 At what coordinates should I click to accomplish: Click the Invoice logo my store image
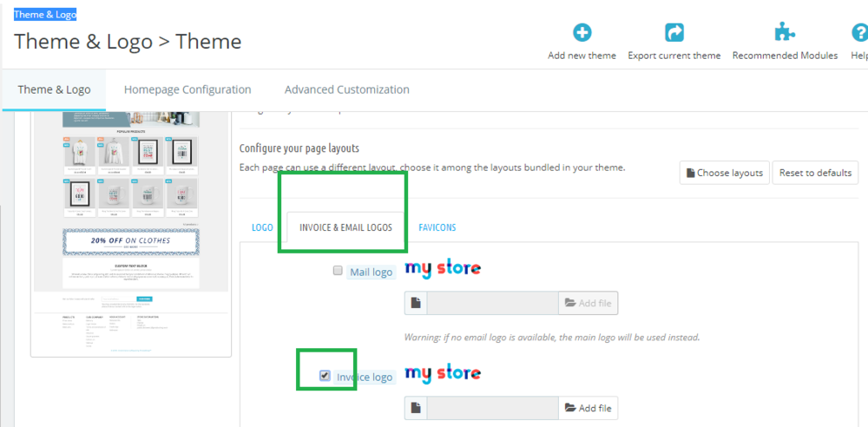(x=443, y=372)
